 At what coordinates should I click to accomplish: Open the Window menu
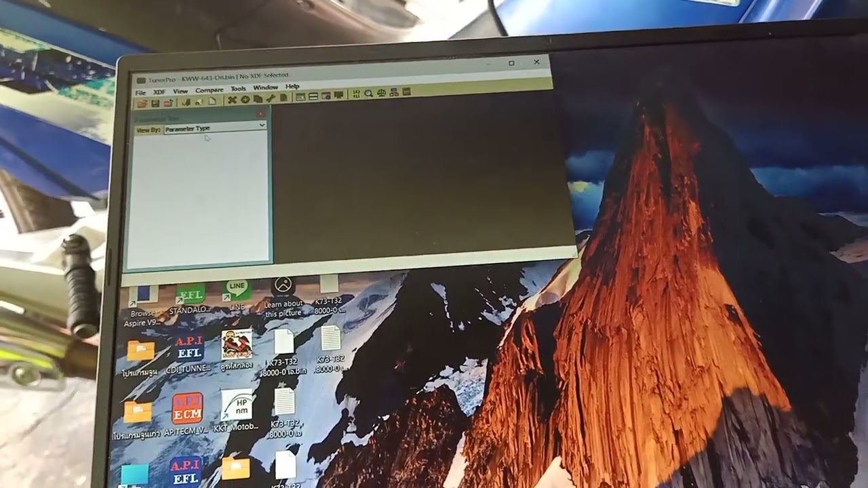point(266,87)
